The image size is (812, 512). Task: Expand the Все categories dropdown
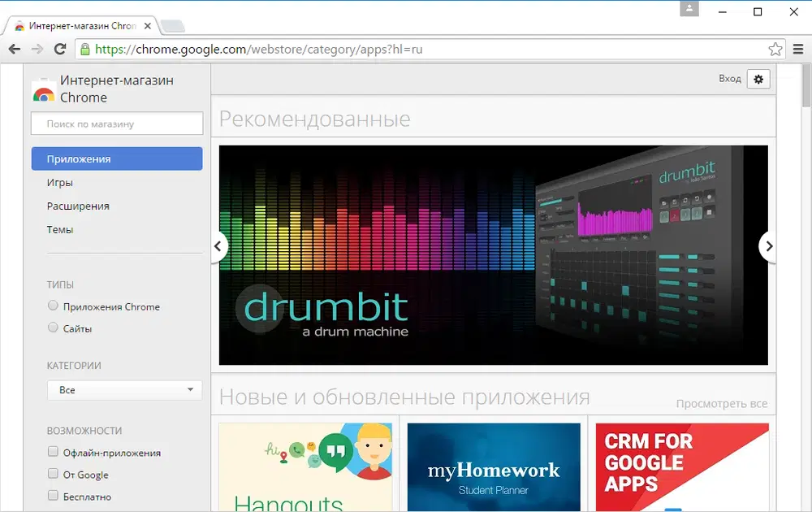pos(124,390)
